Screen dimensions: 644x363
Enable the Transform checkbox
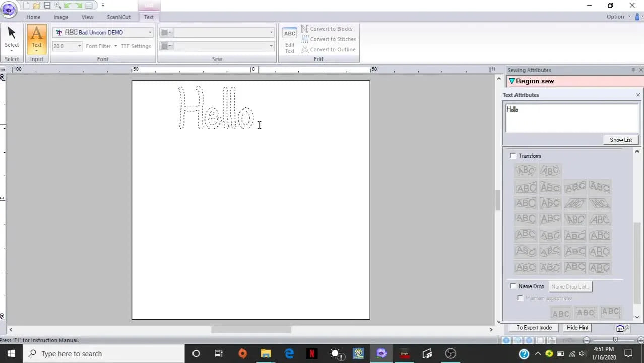point(513,156)
